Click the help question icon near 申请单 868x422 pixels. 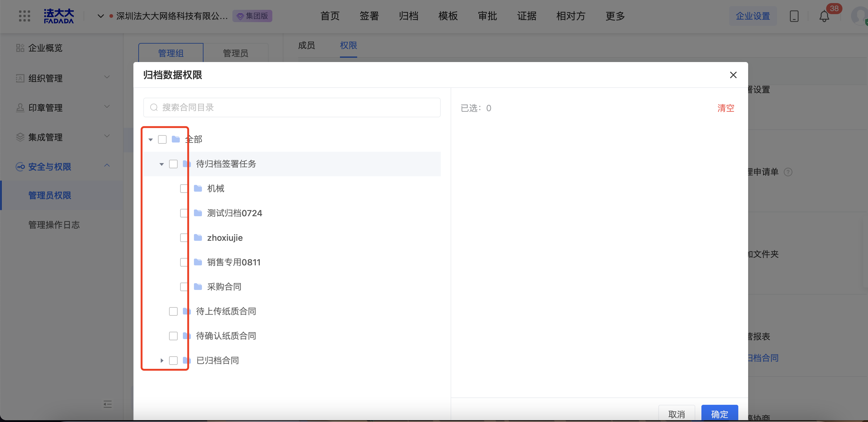(788, 172)
